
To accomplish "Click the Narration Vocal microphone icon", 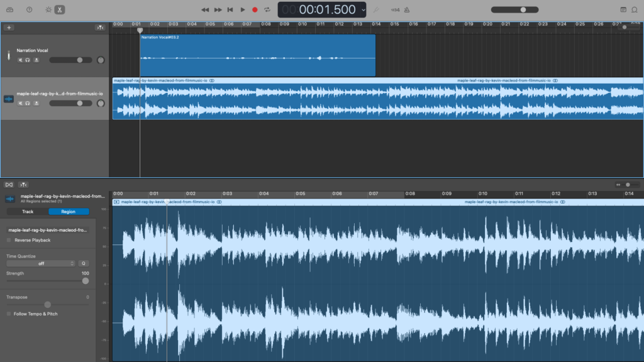I will (x=9, y=55).
